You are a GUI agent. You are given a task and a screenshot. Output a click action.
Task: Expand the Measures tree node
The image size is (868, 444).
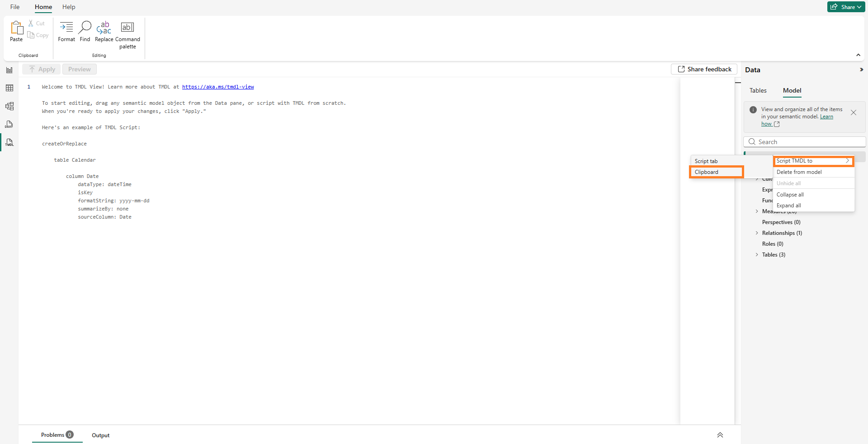point(757,211)
